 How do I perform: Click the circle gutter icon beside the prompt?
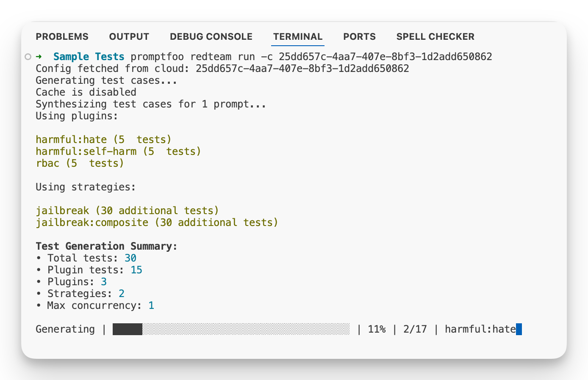coord(28,56)
